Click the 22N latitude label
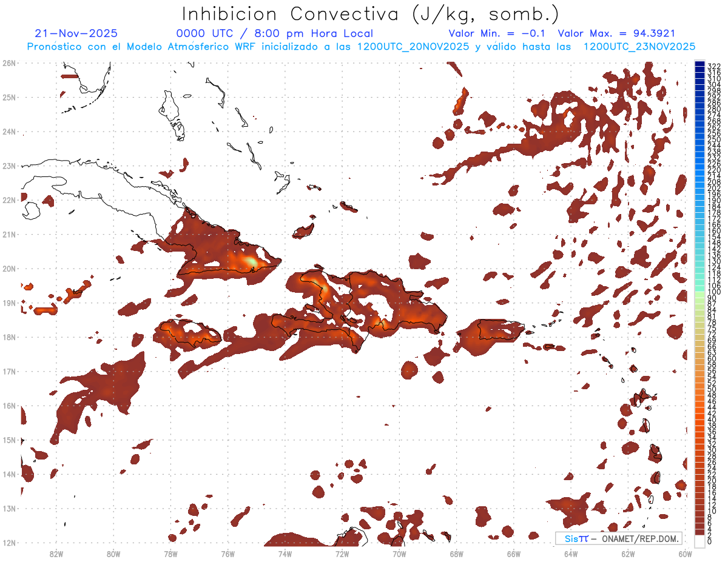Screen dimensions: 728x562 point(9,200)
